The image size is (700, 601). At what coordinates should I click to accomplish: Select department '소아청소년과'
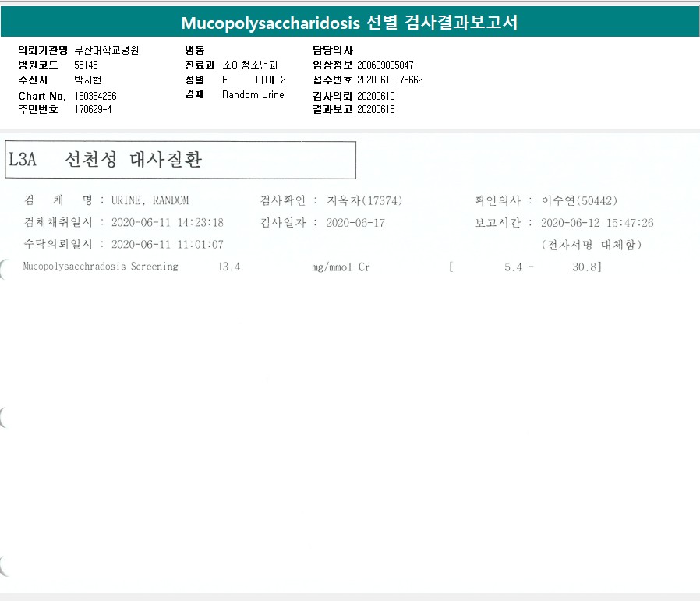pyautogui.click(x=250, y=65)
